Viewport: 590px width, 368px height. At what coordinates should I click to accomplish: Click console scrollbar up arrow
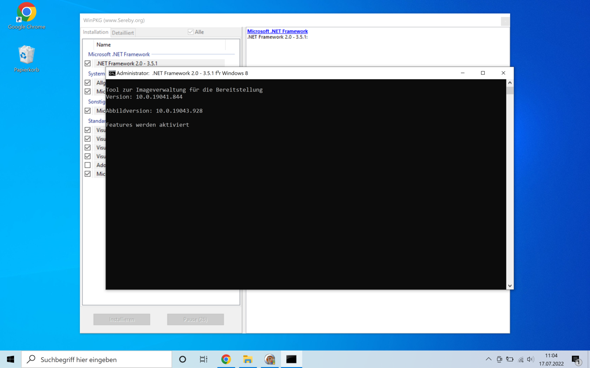pos(510,83)
